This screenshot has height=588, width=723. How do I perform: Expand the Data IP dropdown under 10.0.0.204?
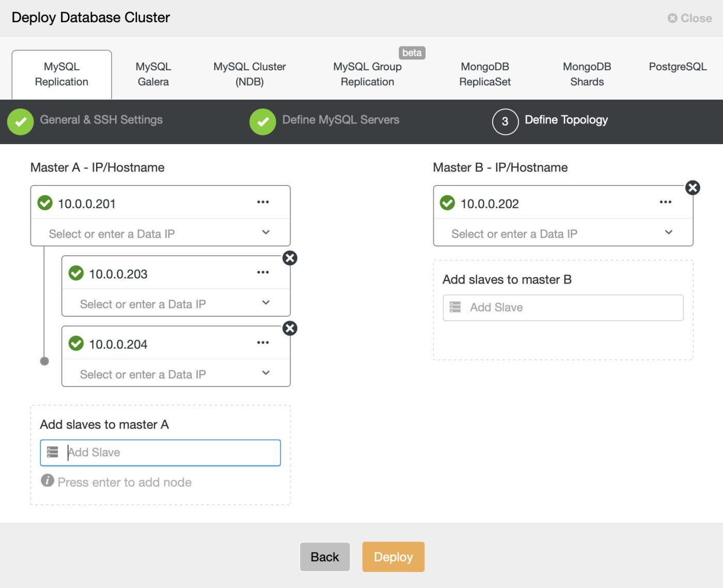pyautogui.click(x=266, y=373)
